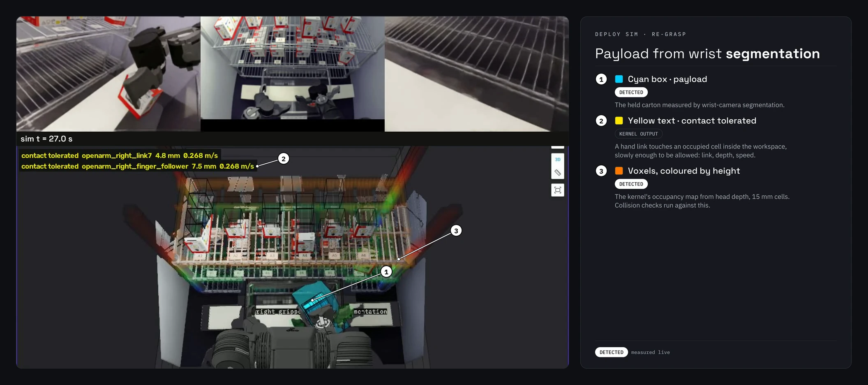This screenshot has height=385, width=868.
Task: Click the 'A hand link touches an occupied cell' description
Action: [701, 151]
